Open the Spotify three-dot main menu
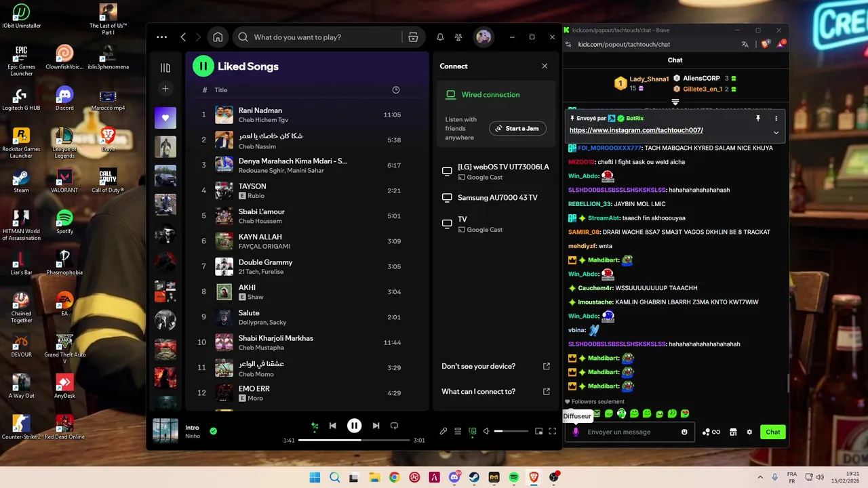The width and height of the screenshot is (868, 488). tap(161, 37)
